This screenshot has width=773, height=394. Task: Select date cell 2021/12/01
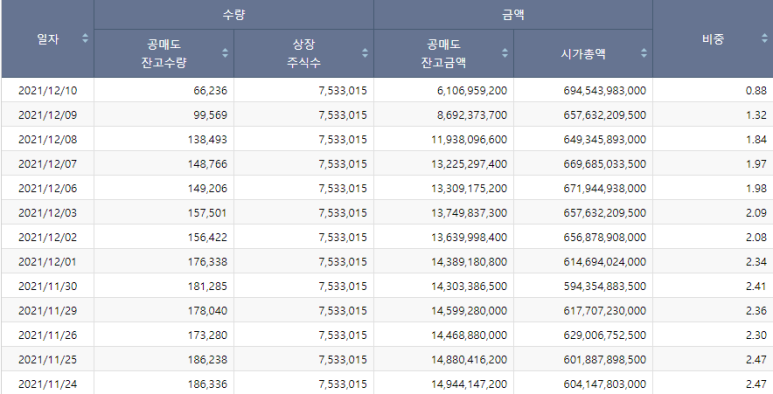pos(48,262)
